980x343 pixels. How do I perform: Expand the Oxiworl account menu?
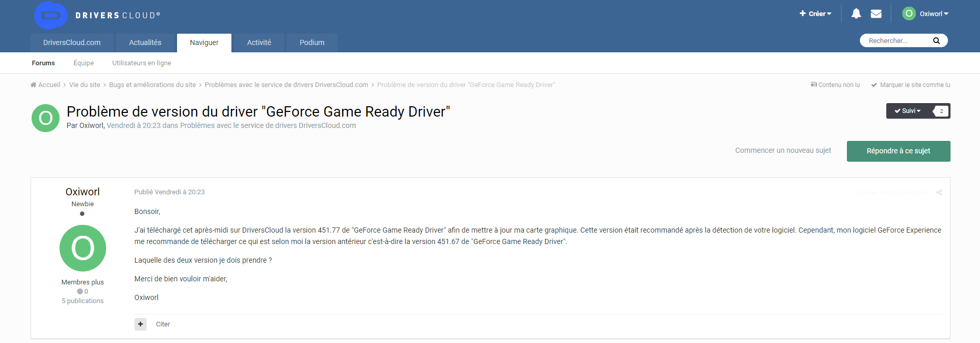point(934,14)
